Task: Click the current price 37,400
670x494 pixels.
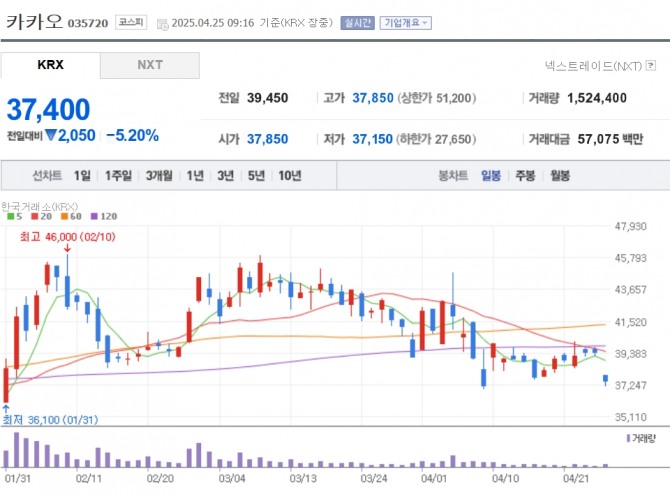Action: [x=48, y=109]
